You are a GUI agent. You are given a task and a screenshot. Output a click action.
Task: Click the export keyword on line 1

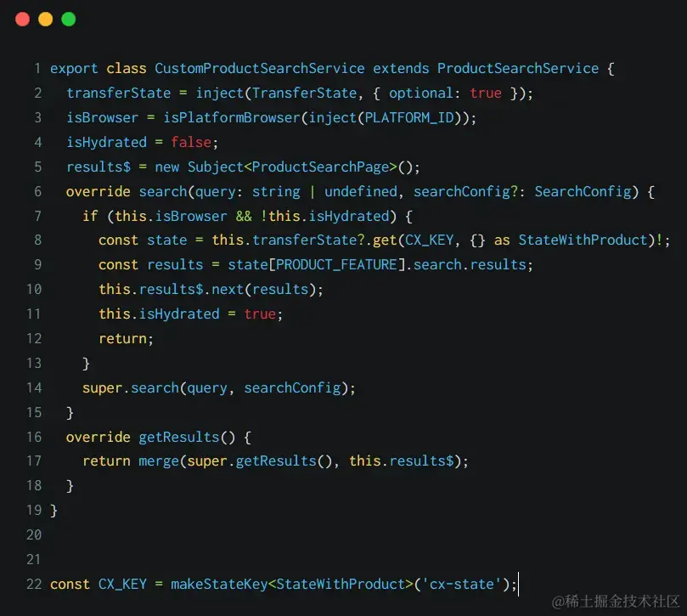click(74, 69)
